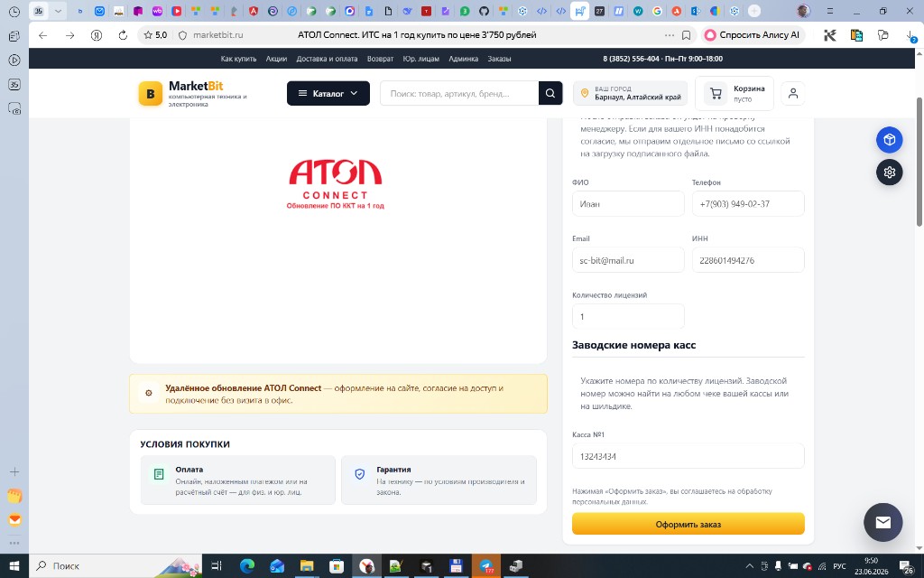Add a new browser tab
Viewport: 924px width, 578px height.
pyautogui.click(x=753, y=11)
